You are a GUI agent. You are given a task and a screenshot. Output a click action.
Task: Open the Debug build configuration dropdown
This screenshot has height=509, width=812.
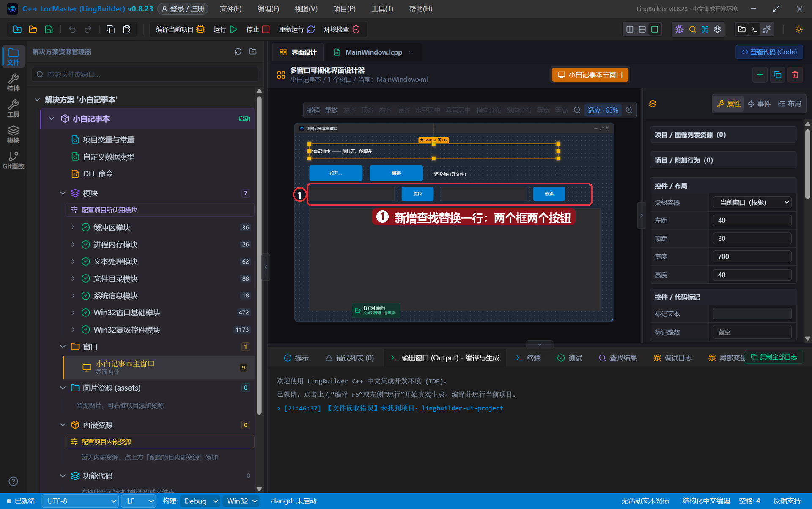pyautogui.click(x=200, y=501)
